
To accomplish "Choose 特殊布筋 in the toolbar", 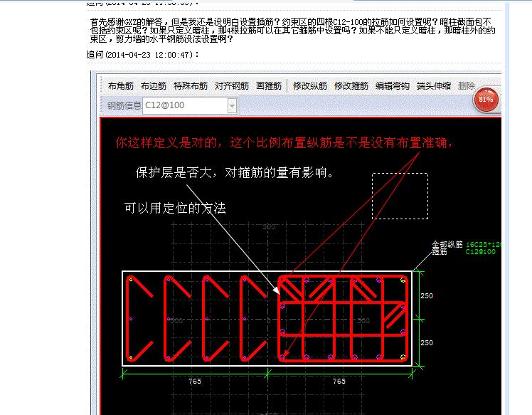I will pos(191,86).
